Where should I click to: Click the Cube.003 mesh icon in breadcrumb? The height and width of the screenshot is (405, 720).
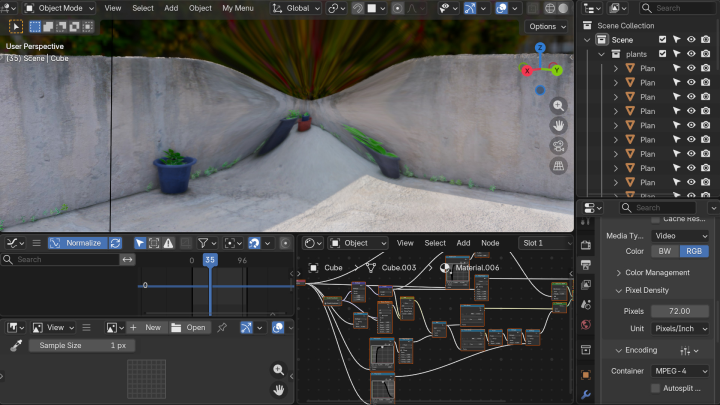370,268
